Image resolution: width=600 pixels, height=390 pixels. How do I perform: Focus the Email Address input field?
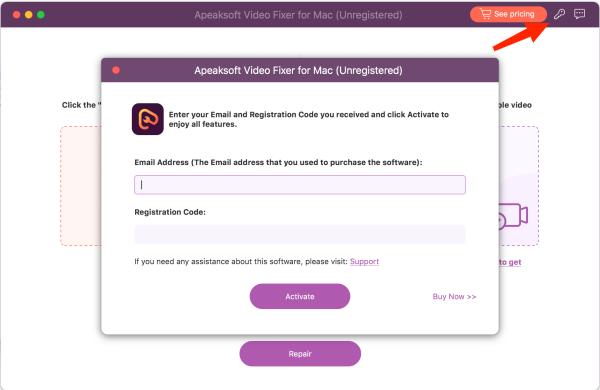click(x=300, y=185)
